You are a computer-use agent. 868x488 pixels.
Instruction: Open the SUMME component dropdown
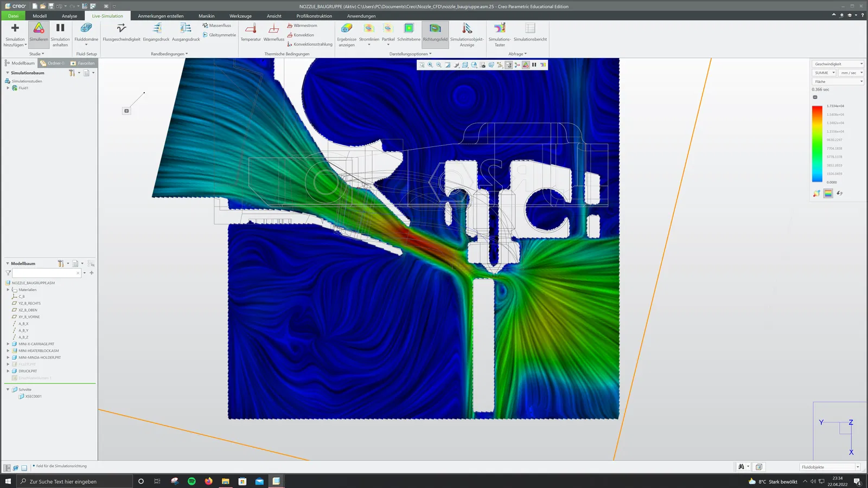pyautogui.click(x=824, y=73)
